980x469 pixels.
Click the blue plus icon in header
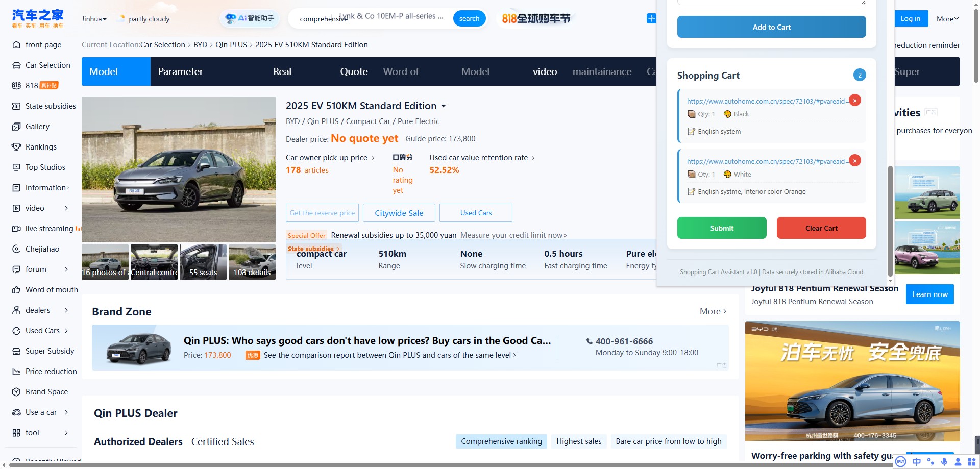[651, 18]
